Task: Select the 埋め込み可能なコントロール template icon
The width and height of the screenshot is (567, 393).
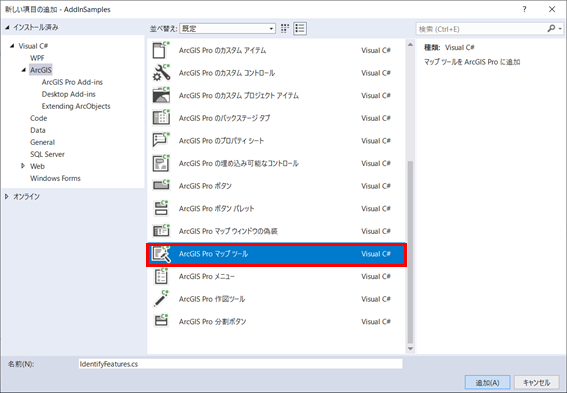Action: click(161, 163)
